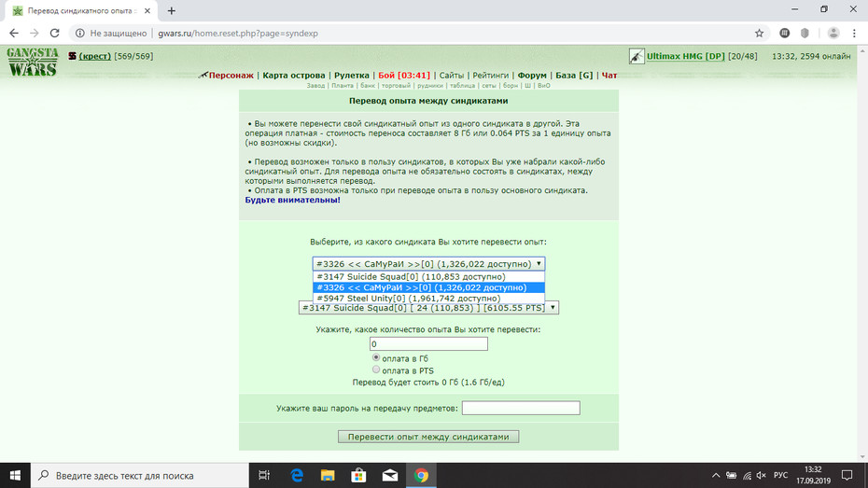Screen dimensions: 868x488
Task: Open Рейтинги menu item
Action: pos(490,76)
